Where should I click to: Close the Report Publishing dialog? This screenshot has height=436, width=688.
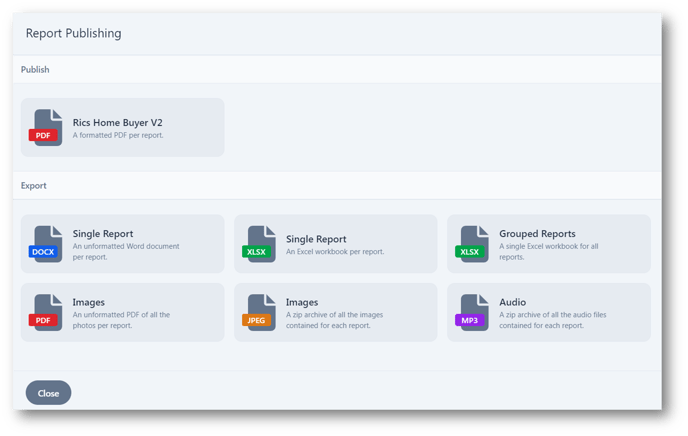click(x=48, y=393)
